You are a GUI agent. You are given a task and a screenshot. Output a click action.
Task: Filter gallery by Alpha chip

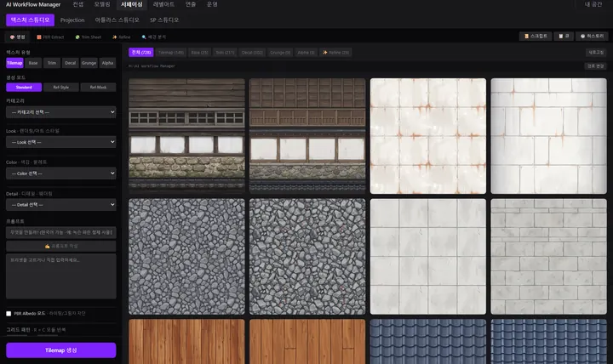point(306,53)
